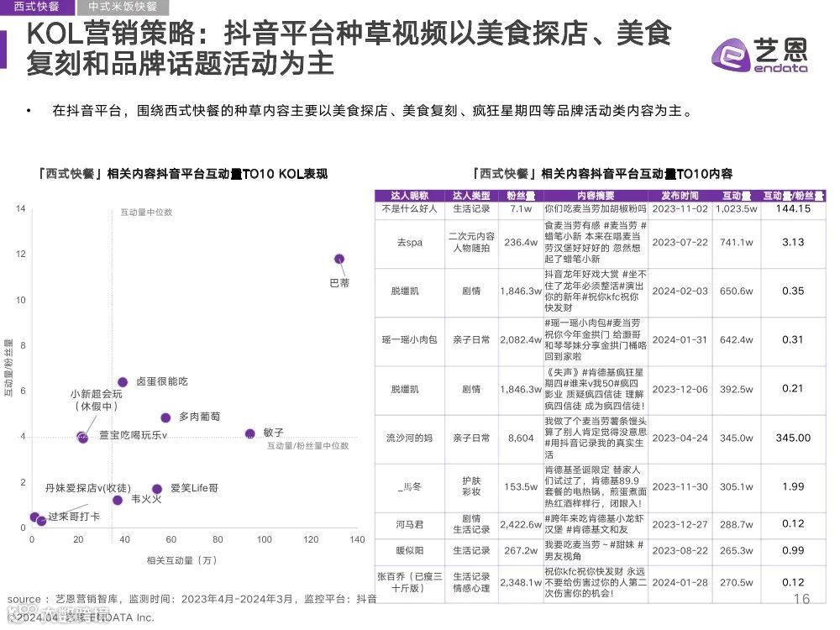Click the 韦火火 data point
Screen dimensions: 840x630
[x=118, y=501]
